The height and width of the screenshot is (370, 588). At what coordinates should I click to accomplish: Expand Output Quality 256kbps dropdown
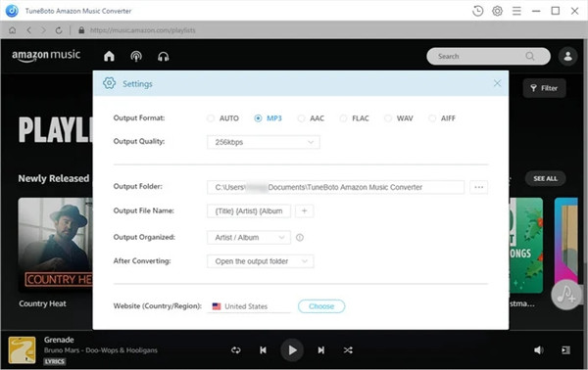point(264,142)
